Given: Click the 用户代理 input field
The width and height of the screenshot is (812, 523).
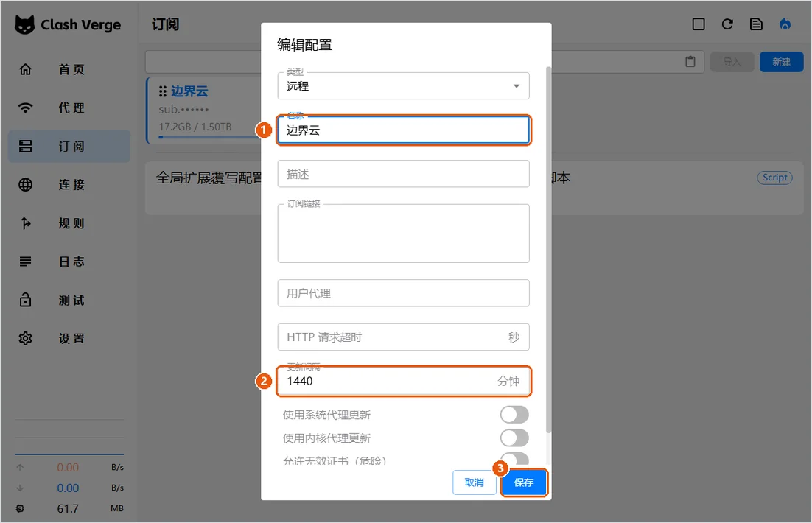Looking at the screenshot, I should click(x=403, y=293).
